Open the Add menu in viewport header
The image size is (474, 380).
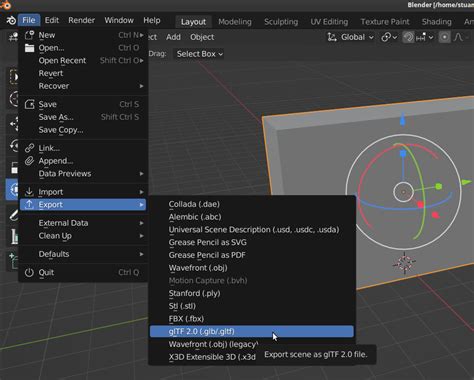click(173, 37)
